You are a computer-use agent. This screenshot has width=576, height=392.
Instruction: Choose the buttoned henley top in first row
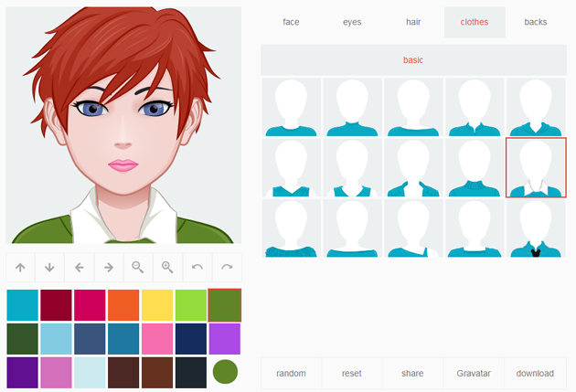475,107
